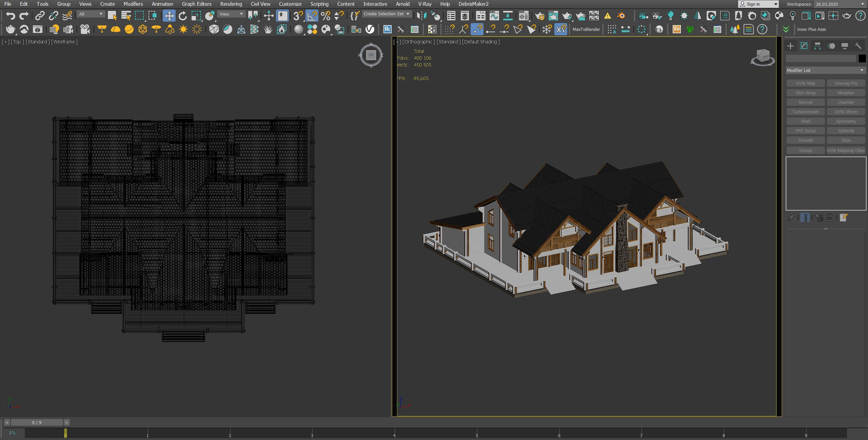Open the V-Ray logo toolbar icon
This screenshot has height=440, width=868.
[x=370, y=30]
